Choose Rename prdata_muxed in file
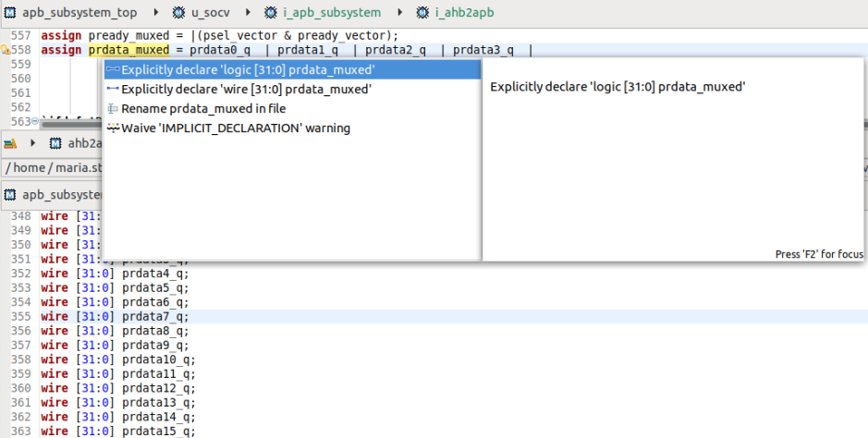The height and width of the screenshot is (438, 868). click(292, 108)
